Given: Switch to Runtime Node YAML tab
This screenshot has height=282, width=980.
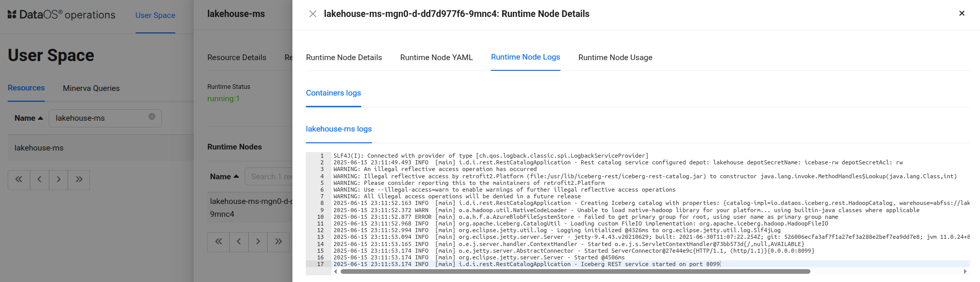Looking at the screenshot, I should (x=436, y=58).
